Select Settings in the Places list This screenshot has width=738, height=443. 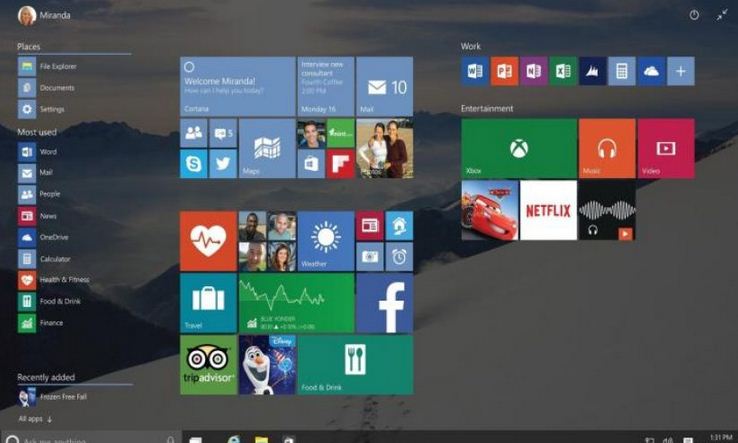click(52, 109)
